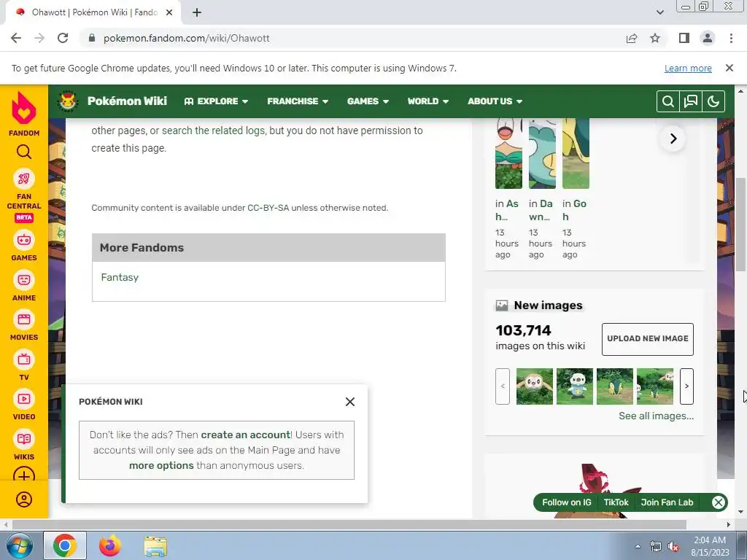Click the Pokémon Wiki Pikachu logo
This screenshot has width=747, height=560.
tap(68, 101)
